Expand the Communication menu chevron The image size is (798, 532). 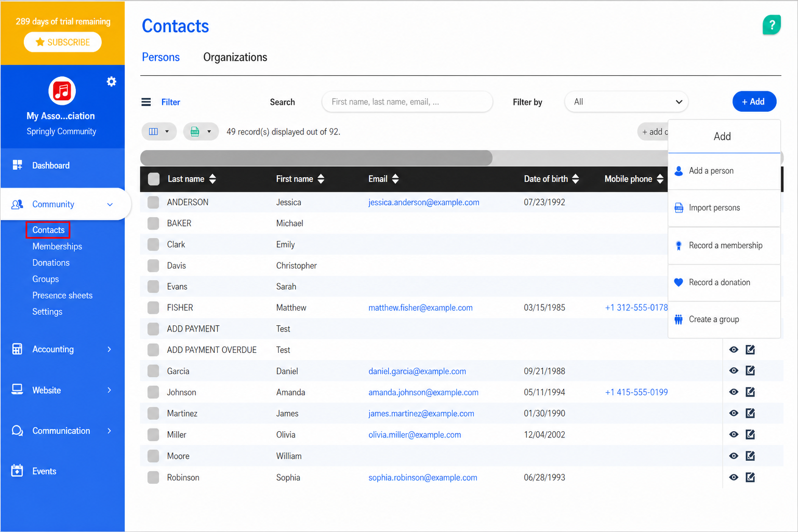(x=109, y=431)
